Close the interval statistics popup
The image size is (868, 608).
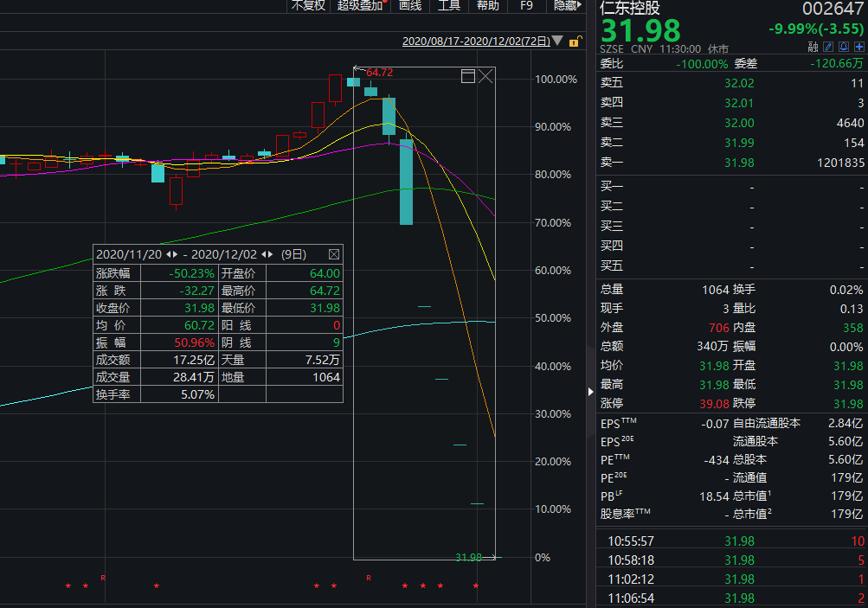pyautogui.click(x=334, y=254)
